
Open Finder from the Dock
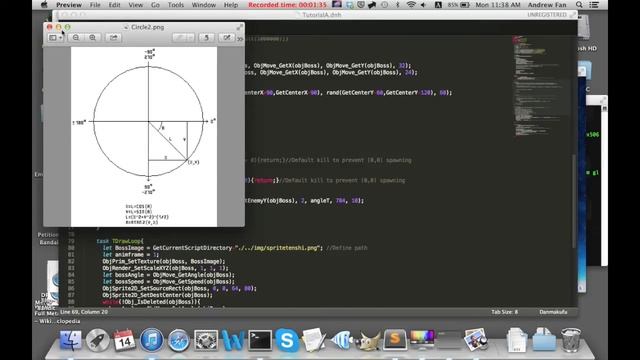pyautogui.click(x=70, y=340)
